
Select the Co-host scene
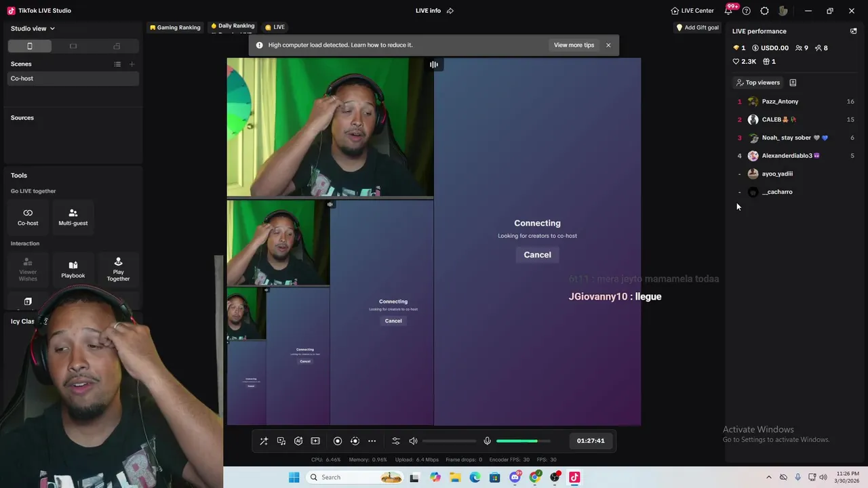click(73, 79)
